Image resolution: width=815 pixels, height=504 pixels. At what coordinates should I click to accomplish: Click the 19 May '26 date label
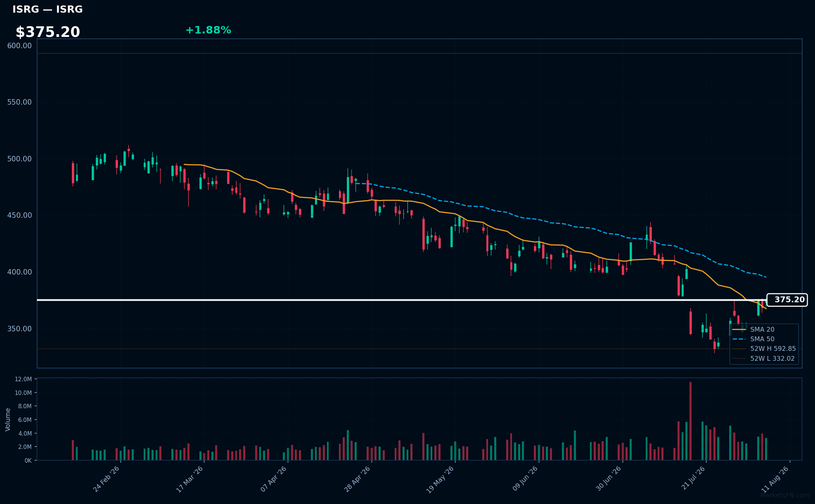pos(440,479)
